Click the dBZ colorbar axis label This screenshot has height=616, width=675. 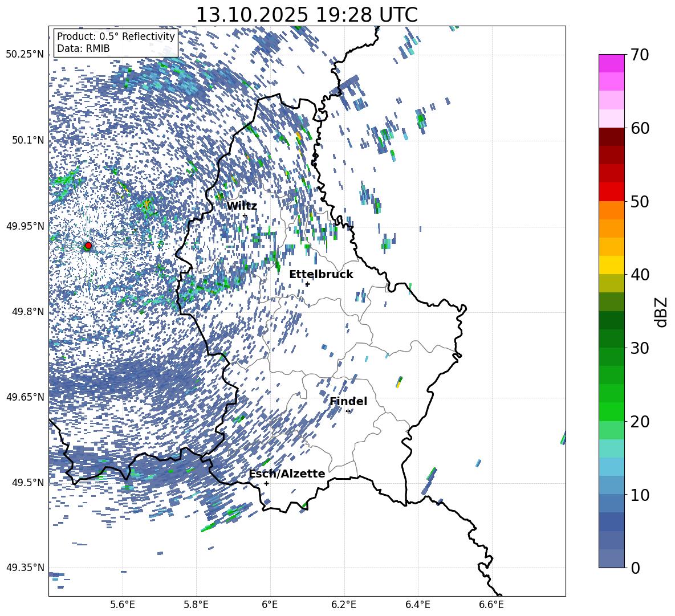point(661,311)
